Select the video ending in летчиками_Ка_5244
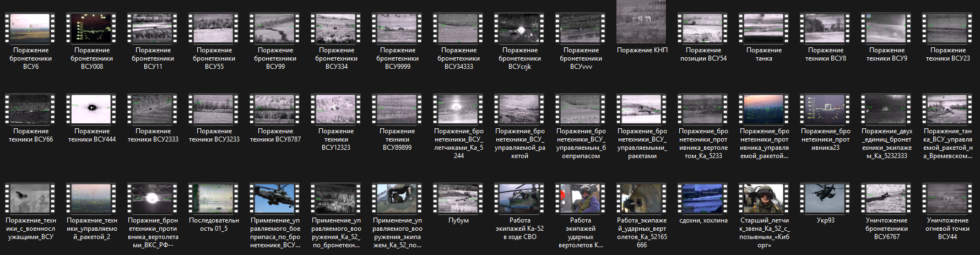980x255 pixels. [459, 109]
